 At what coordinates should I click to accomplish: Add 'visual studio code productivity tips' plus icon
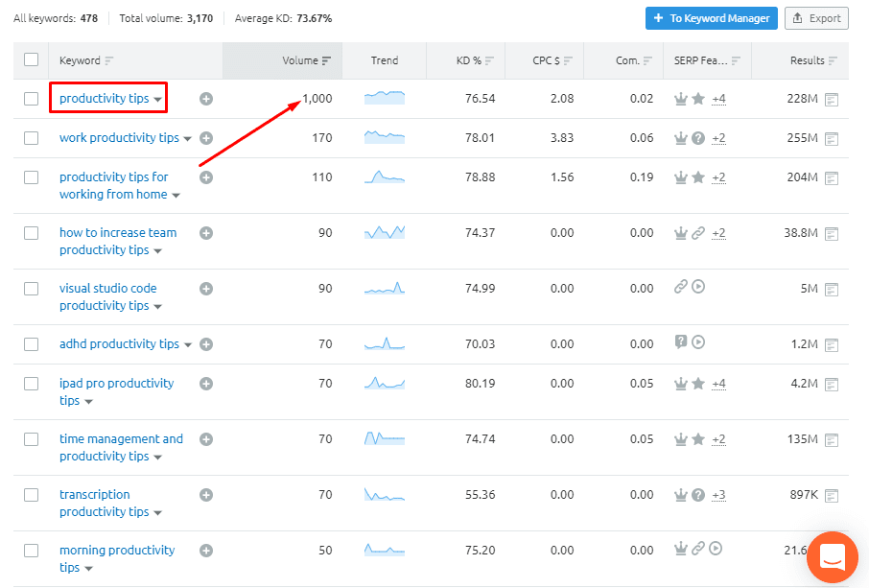(x=206, y=289)
